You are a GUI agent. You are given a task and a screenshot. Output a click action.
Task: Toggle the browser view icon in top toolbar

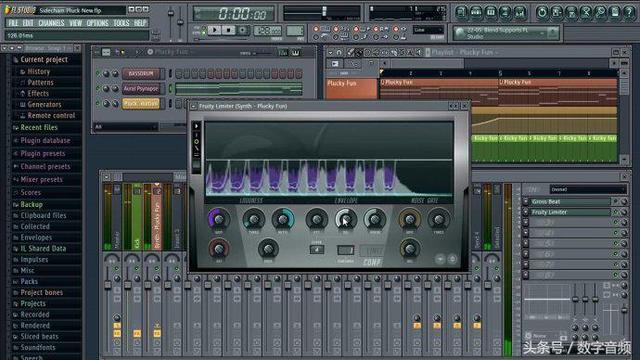(505, 12)
